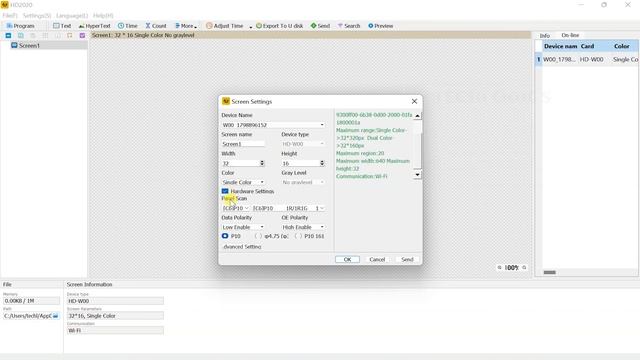This screenshot has height=360, width=640.
Task: Open the More elements menu
Action: pos(186,26)
